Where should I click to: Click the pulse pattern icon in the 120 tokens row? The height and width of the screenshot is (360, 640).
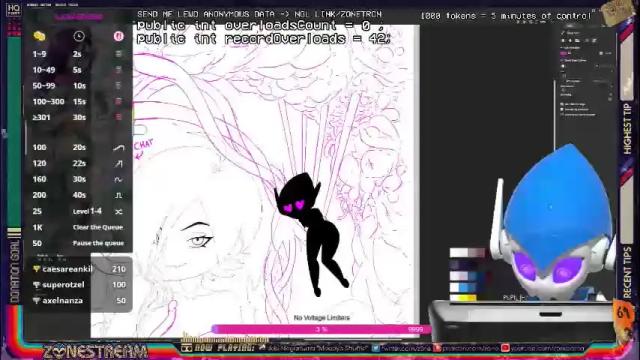click(118, 164)
